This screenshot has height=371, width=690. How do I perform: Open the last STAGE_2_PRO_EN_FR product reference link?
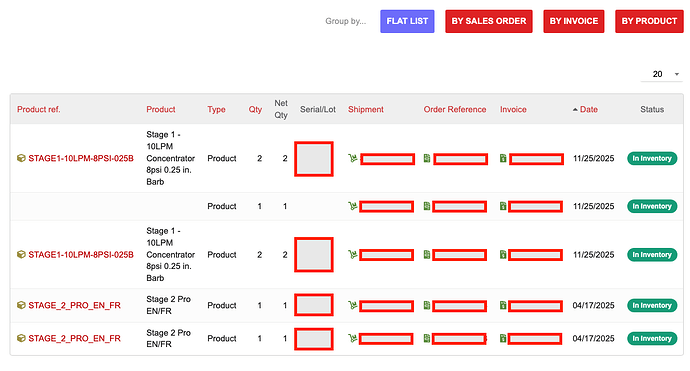pyautogui.click(x=74, y=338)
